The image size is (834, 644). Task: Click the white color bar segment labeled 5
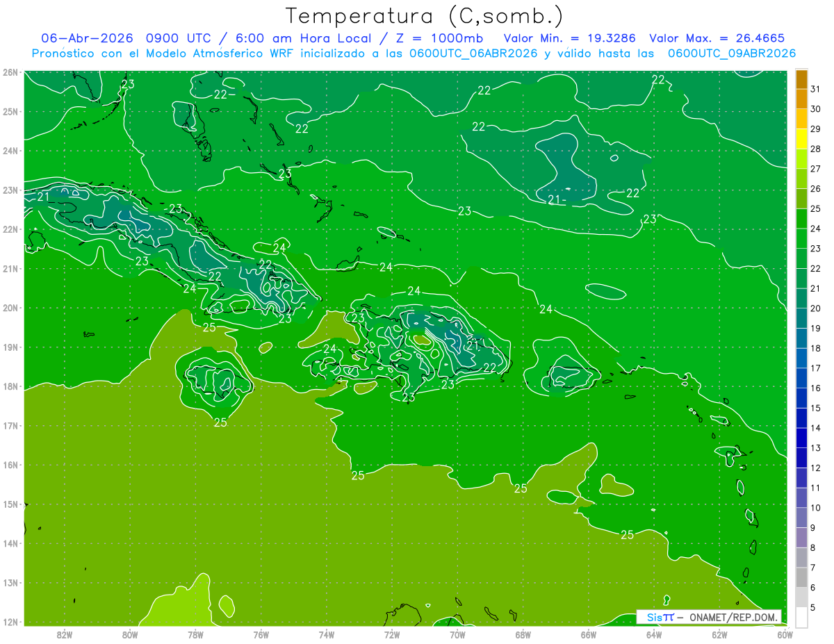point(801,617)
